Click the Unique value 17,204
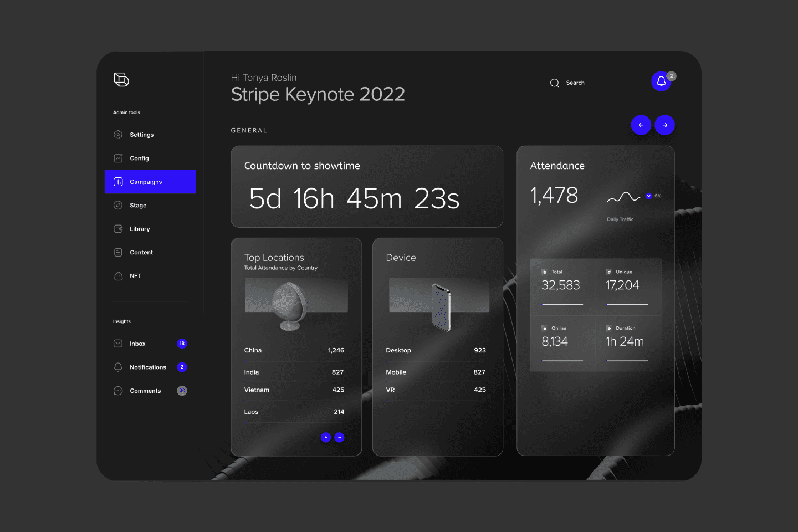Image resolution: width=798 pixels, height=532 pixels. tap(622, 285)
